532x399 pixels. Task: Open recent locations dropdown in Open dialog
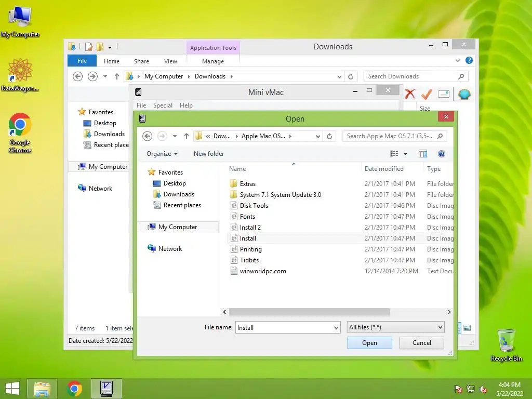[x=175, y=136]
